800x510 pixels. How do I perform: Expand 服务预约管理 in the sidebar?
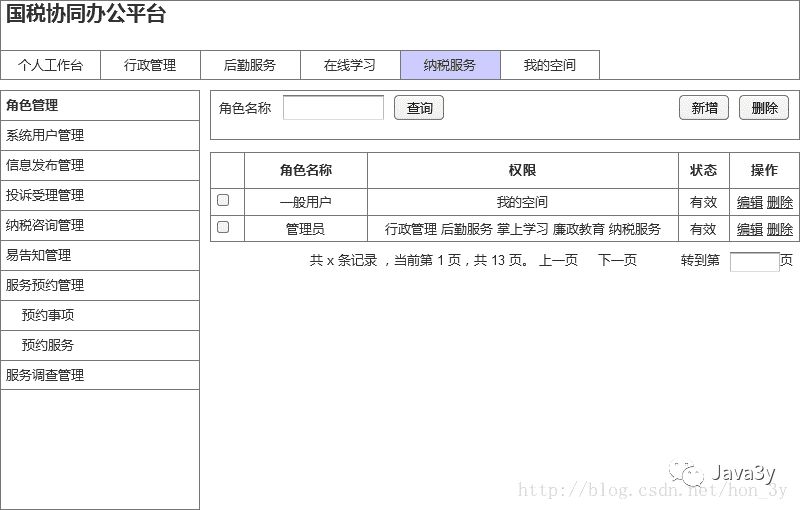[100, 286]
